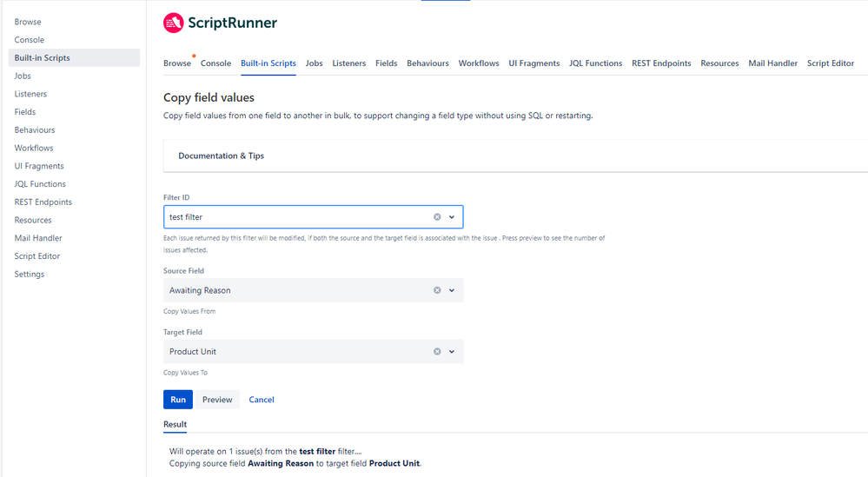Switch to the Console tab

point(215,63)
